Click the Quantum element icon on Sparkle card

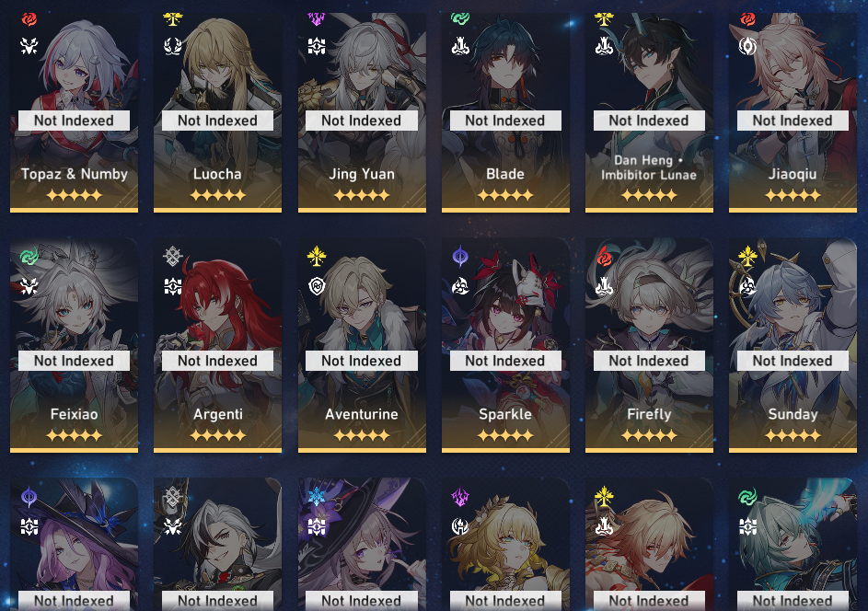pos(460,256)
